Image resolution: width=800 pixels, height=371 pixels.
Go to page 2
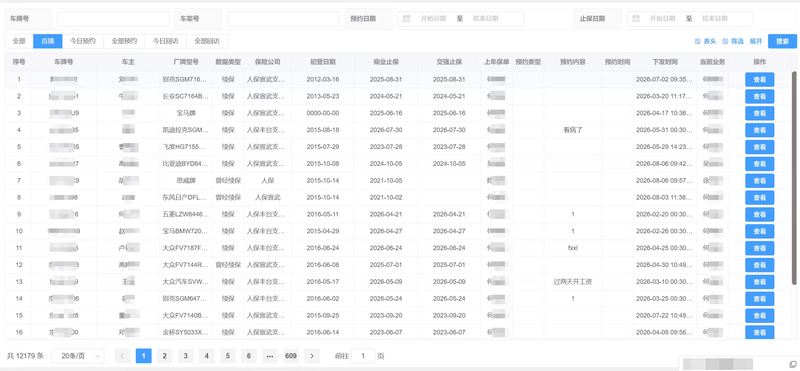pyautogui.click(x=164, y=356)
